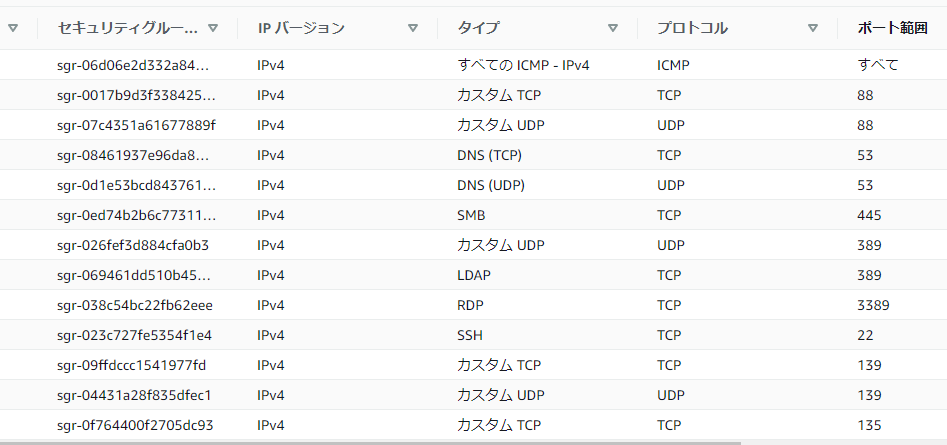This screenshot has width=947, height=445.
Task: Click sort arrow next to IP バージョン header
Action: [x=413, y=28]
